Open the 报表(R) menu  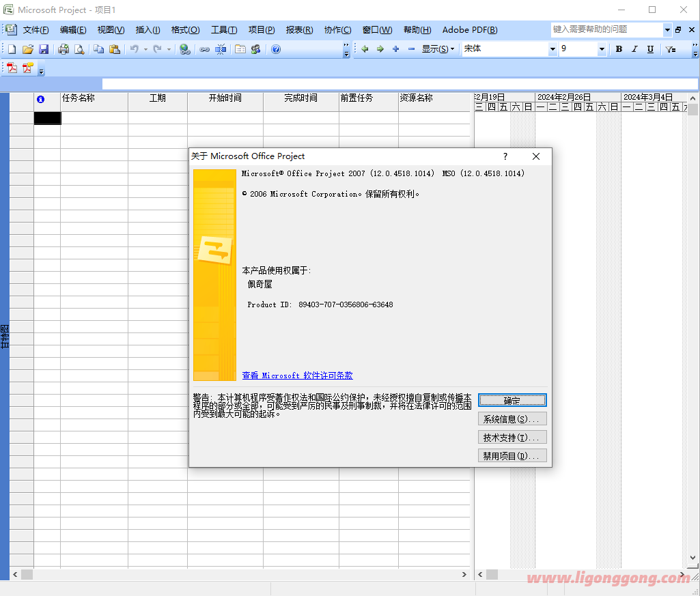coord(299,30)
